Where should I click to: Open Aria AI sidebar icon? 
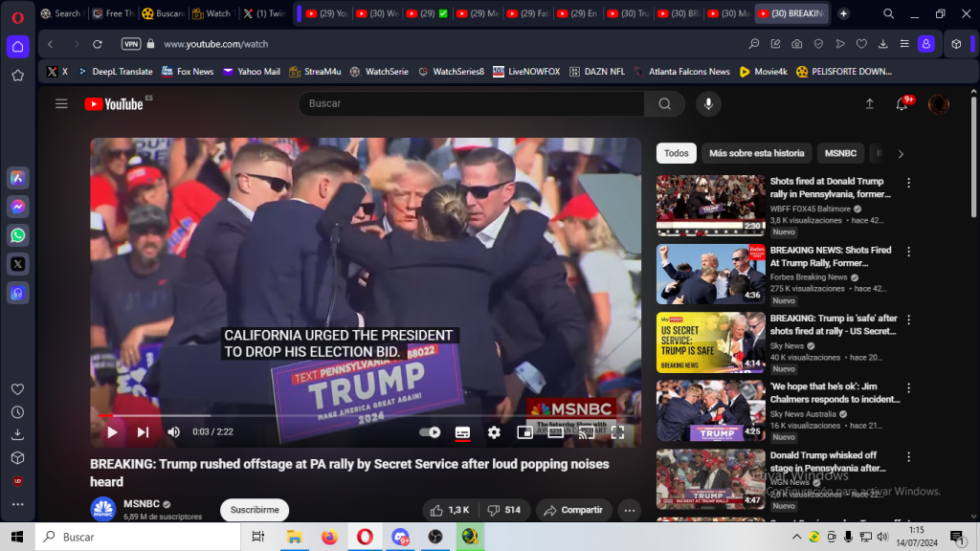(17, 178)
